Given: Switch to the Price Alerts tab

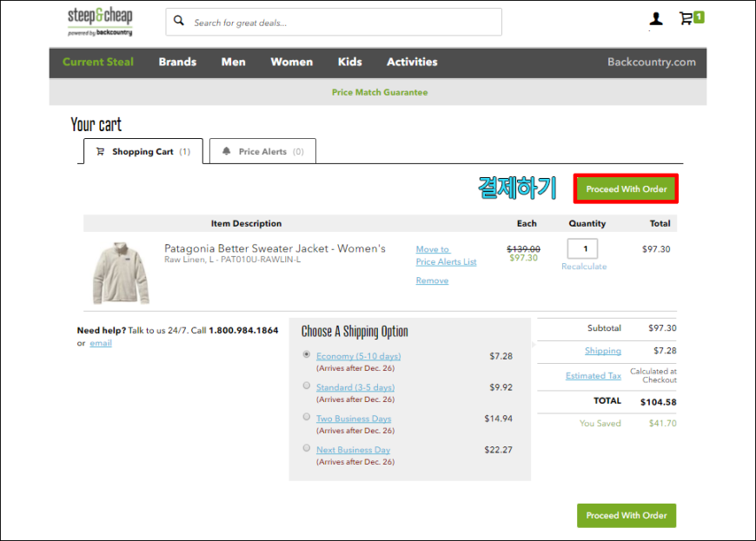Looking at the screenshot, I should pyautogui.click(x=262, y=151).
